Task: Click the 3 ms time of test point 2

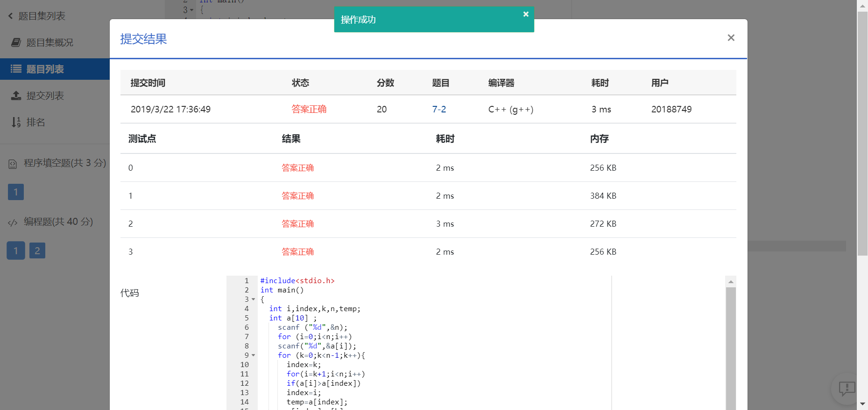Action: (x=445, y=224)
